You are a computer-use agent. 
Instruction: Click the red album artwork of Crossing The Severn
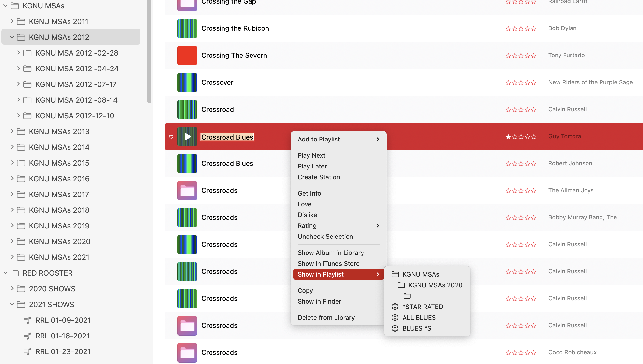[x=187, y=55]
